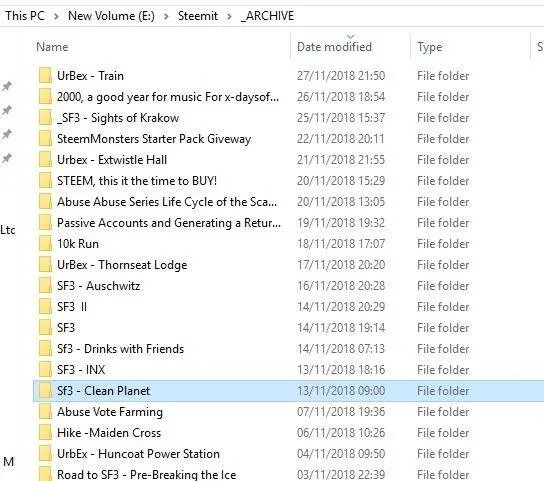Click the folder icon for Passive Accounts and Generating
This screenshot has width=544, height=481.
click(x=45, y=222)
